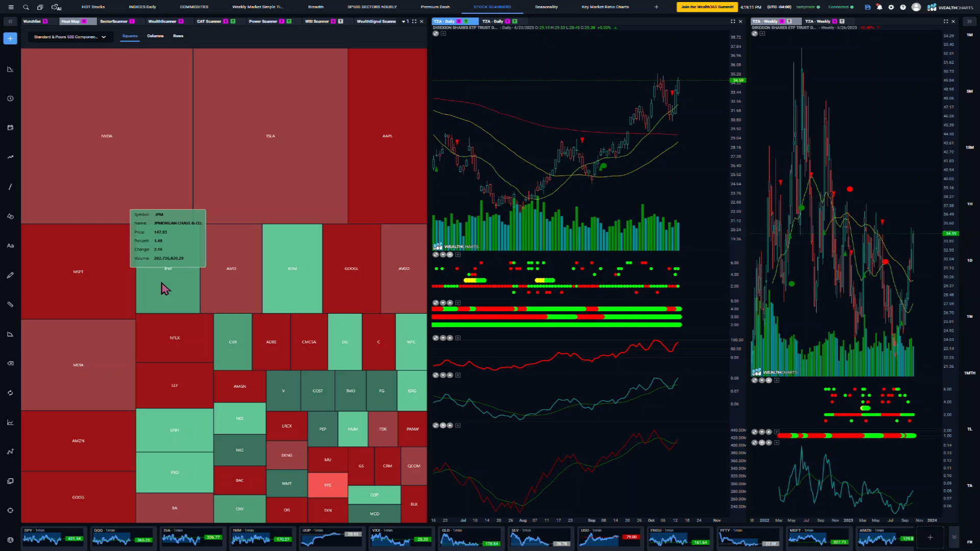Open the AI chat assistant icon

point(56,7)
